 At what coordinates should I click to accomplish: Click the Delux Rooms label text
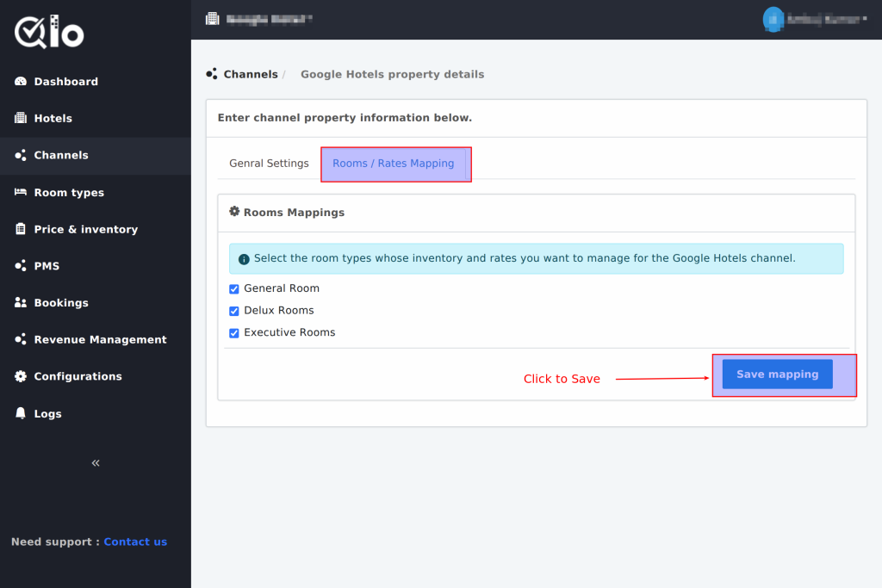(x=279, y=310)
